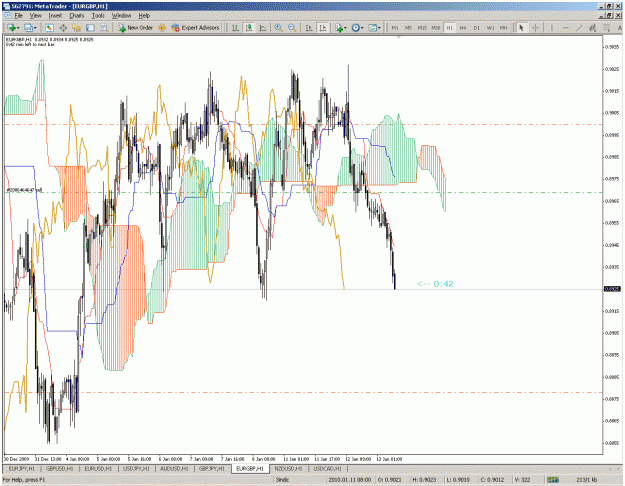Open the Navigator panel icon
This screenshot has height=486, width=625.
click(77, 28)
